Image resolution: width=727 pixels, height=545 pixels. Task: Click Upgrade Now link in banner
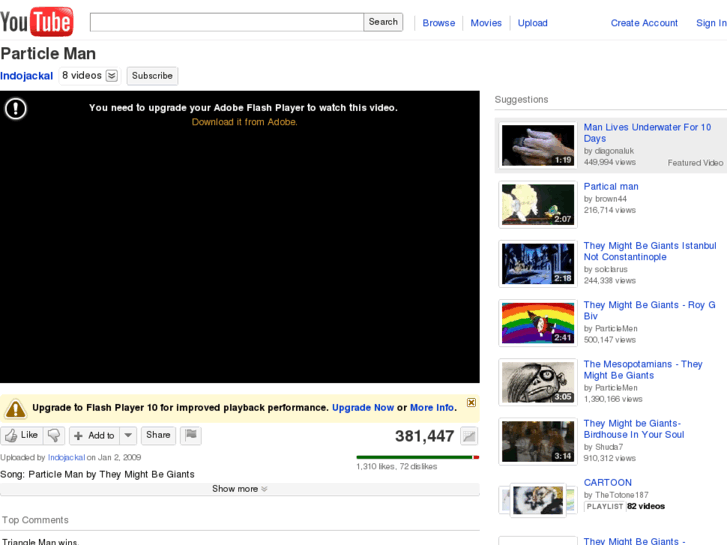(362, 408)
